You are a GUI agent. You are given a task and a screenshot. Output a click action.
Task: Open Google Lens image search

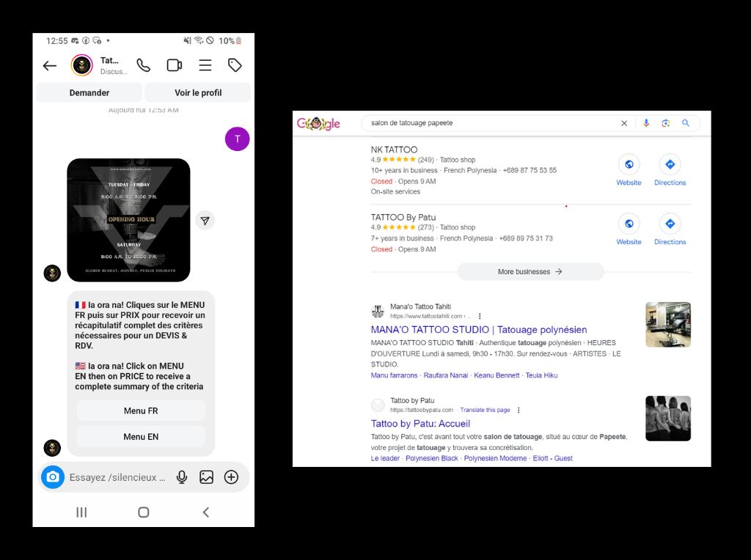666,123
